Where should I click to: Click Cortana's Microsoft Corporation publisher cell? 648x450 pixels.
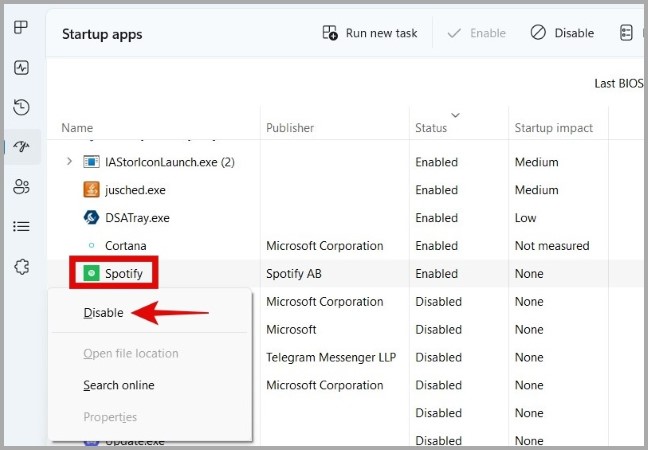point(324,246)
